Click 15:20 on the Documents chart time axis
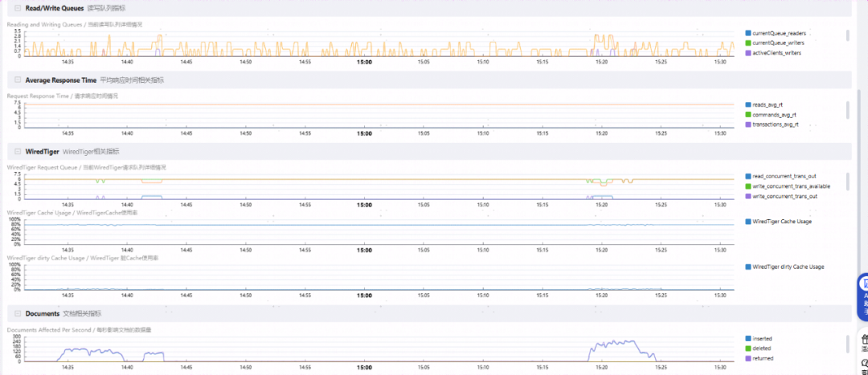 [x=601, y=367]
